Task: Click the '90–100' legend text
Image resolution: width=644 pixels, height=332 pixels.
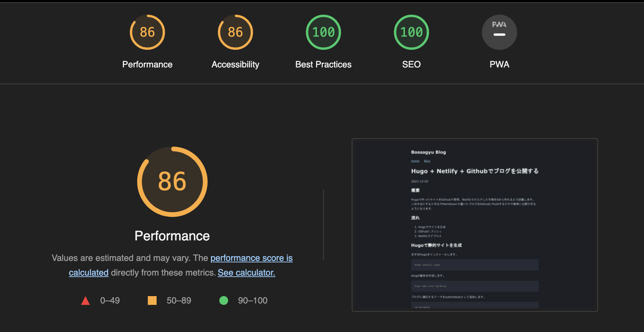Action: point(253,300)
